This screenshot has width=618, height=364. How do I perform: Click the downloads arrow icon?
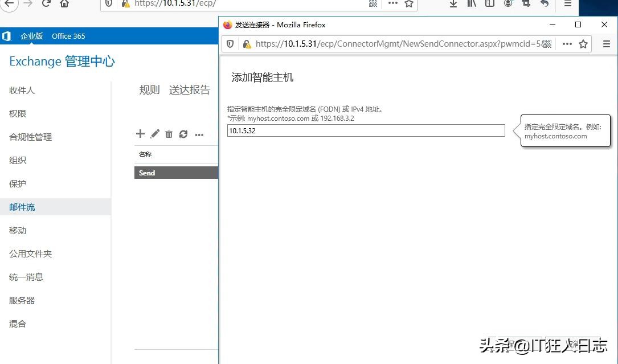coord(454,4)
